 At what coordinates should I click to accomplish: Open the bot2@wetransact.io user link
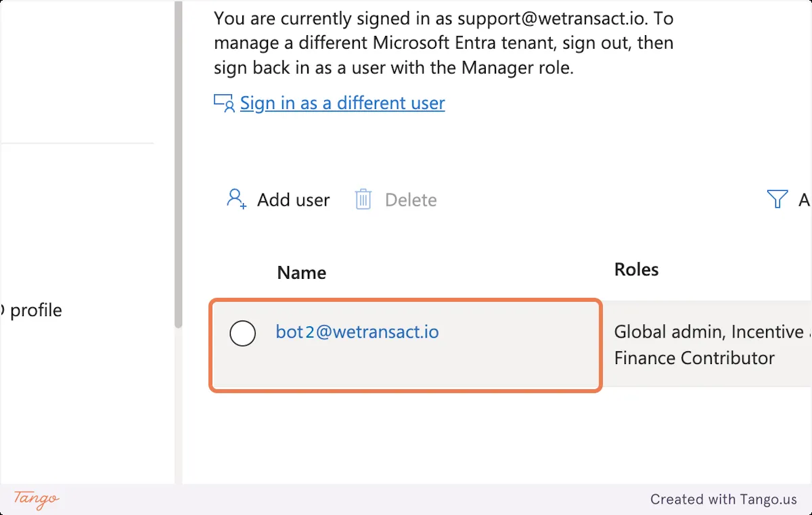point(357,332)
